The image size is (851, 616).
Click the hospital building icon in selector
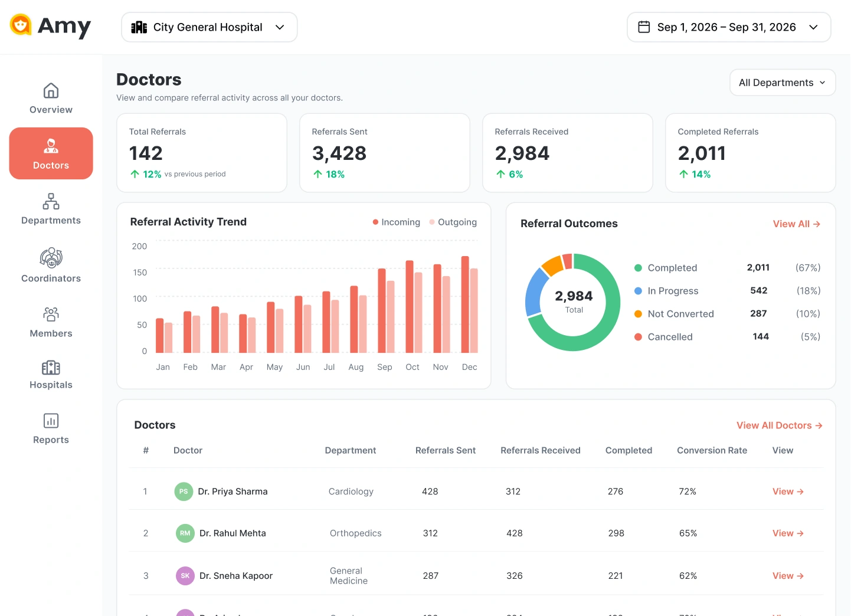point(139,27)
